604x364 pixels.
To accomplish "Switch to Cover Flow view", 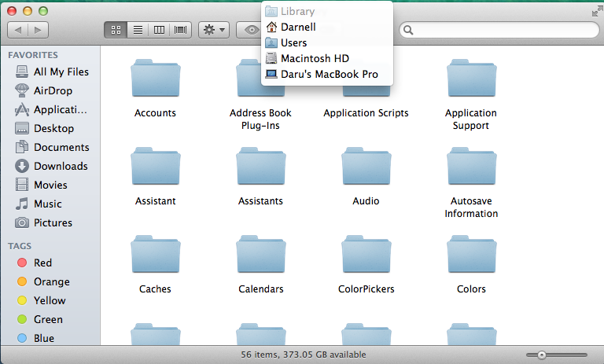I will (x=180, y=30).
